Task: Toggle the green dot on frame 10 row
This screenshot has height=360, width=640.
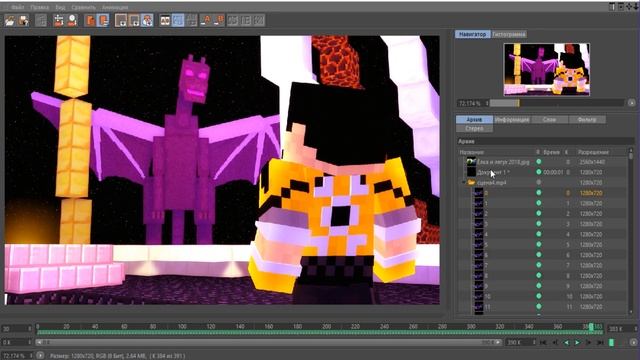Action: [539, 296]
